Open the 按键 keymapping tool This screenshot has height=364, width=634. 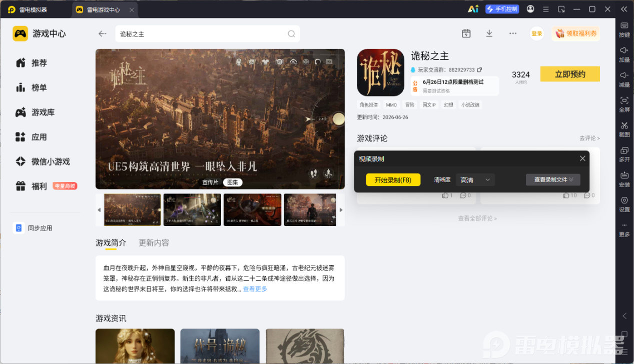click(624, 30)
